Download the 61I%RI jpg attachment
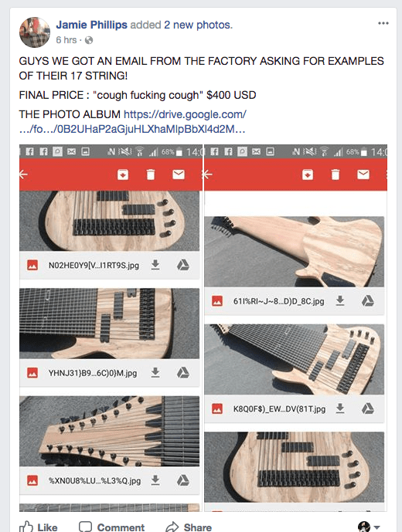 click(340, 300)
